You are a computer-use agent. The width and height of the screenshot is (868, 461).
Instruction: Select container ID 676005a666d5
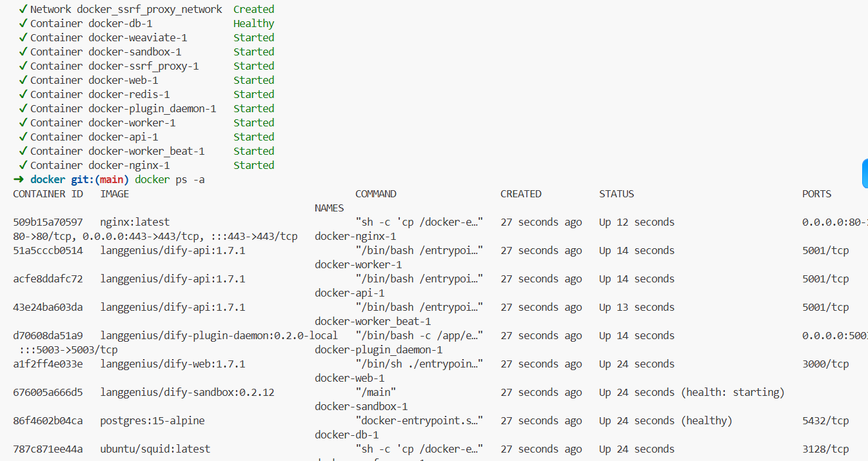point(48,393)
